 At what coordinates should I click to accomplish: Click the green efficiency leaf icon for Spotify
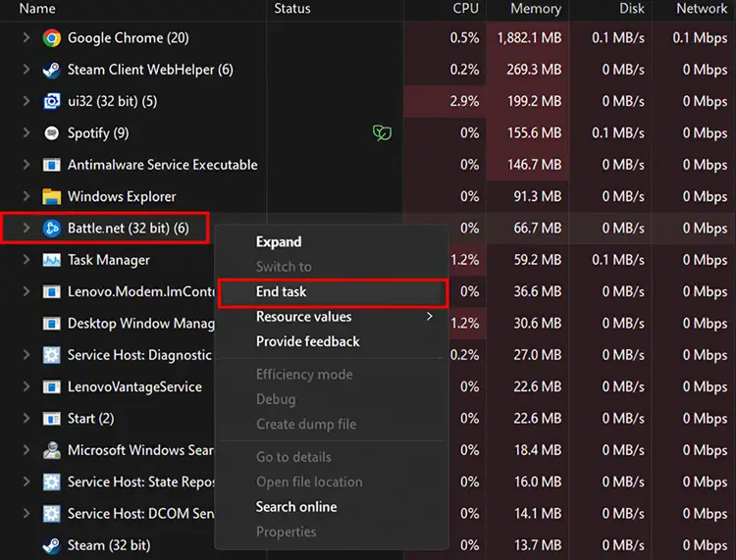point(382,133)
